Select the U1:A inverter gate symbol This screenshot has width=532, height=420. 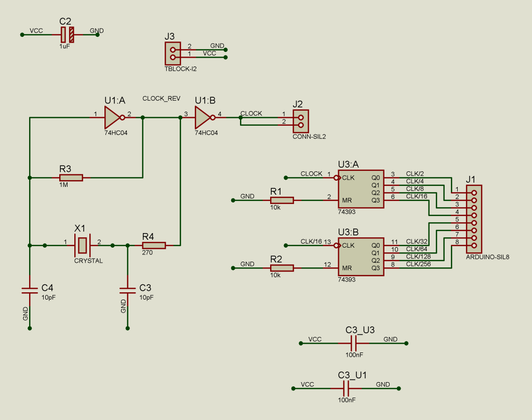[112, 118]
